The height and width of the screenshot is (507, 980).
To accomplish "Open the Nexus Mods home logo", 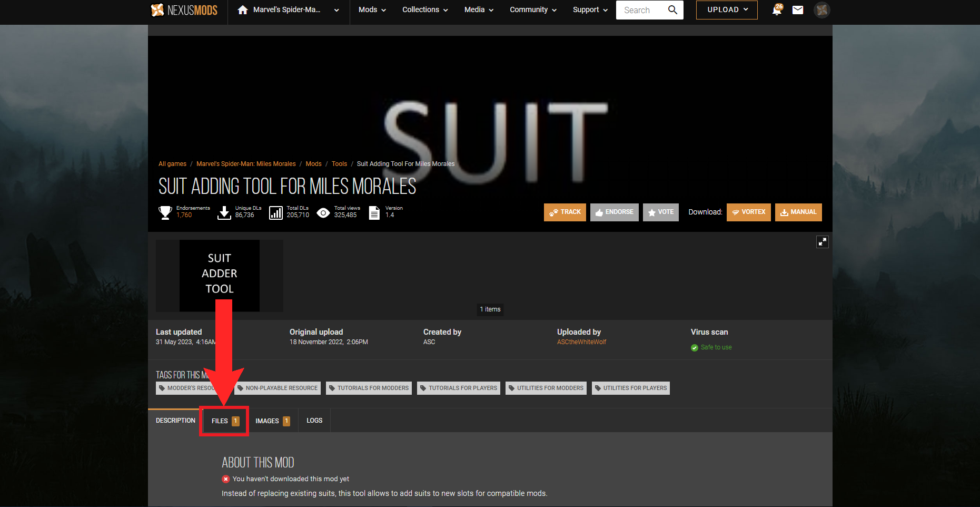I will click(x=184, y=10).
